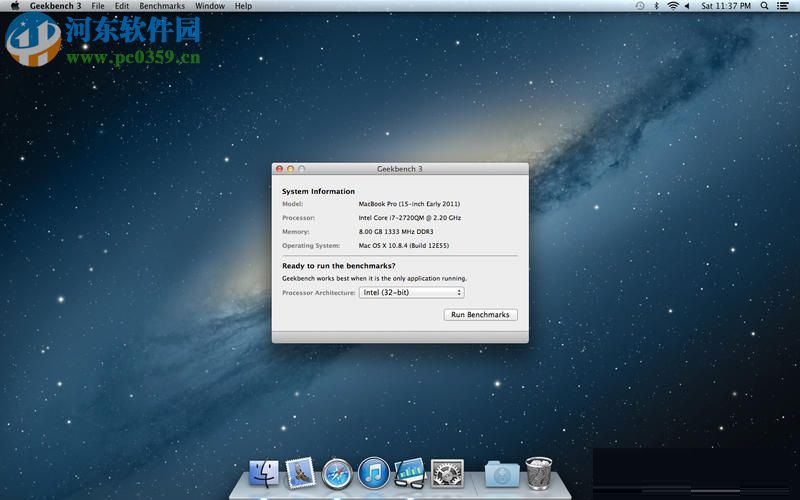800x500 pixels.
Task: Click Ready to run the benchmarks heading
Action: 339,266
